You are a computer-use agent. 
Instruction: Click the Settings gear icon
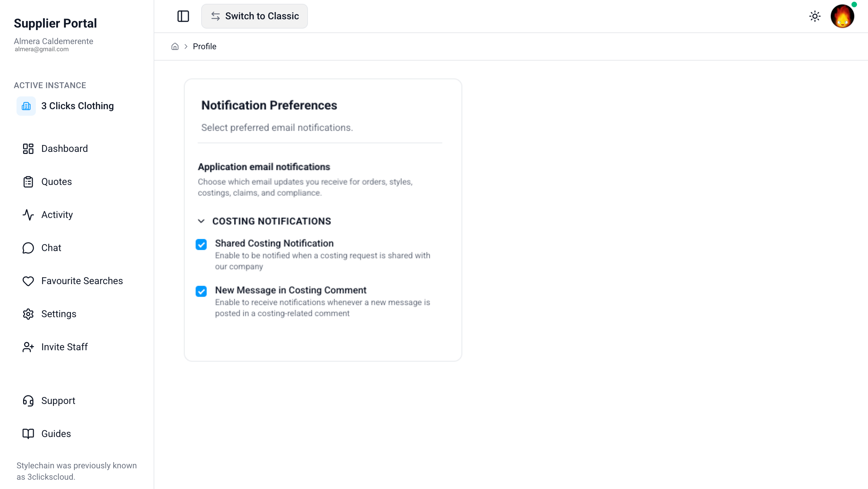coord(28,314)
